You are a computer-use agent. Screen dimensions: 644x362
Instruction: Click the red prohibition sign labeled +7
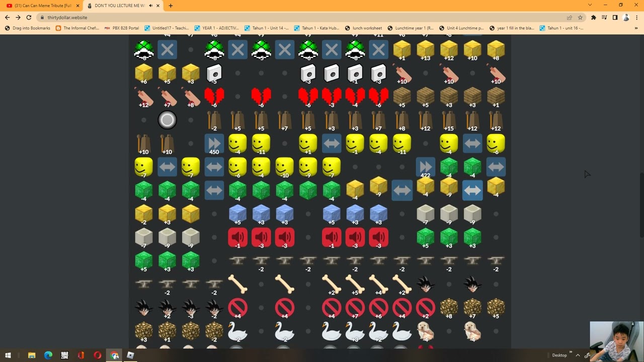355,308
